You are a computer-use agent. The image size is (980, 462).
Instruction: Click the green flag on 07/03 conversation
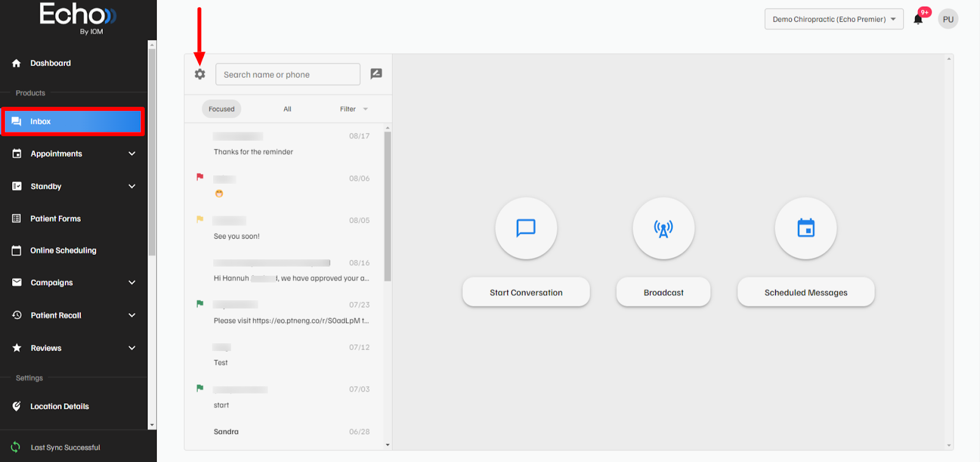point(200,388)
